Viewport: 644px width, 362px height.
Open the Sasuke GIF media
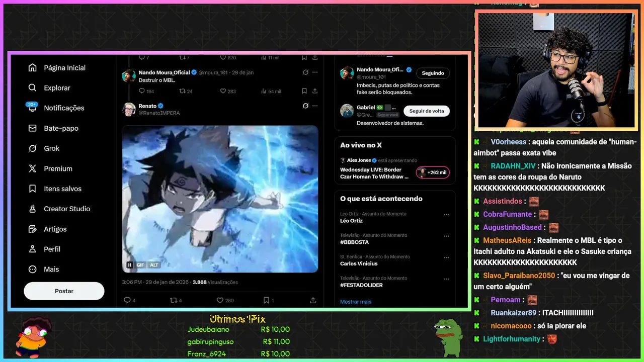point(220,199)
